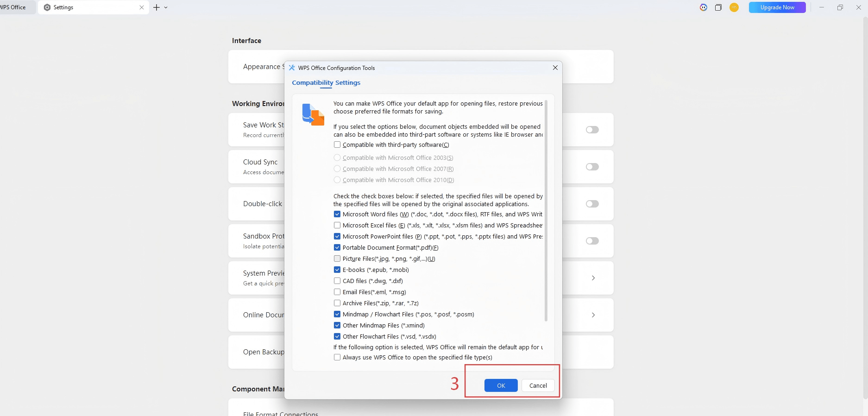This screenshot has height=416, width=868.
Task: Uncheck Portable Document Format checkbox
Action: pos(337,248)
